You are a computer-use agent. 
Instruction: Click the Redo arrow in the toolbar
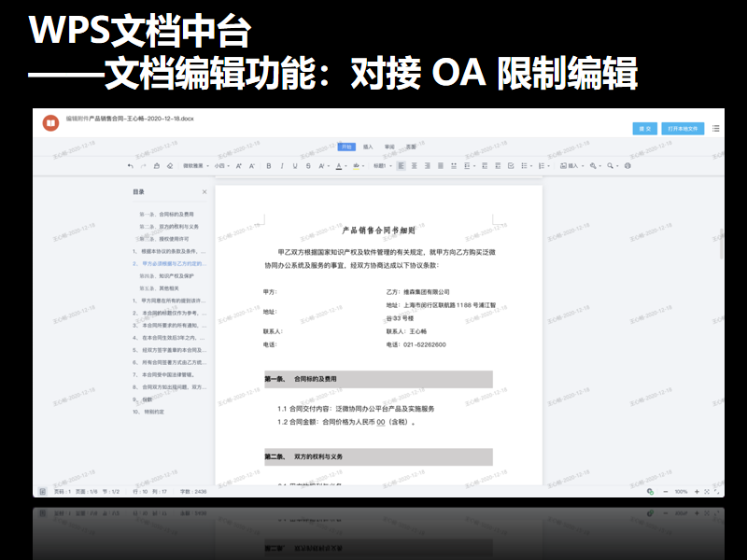[144, 166]
